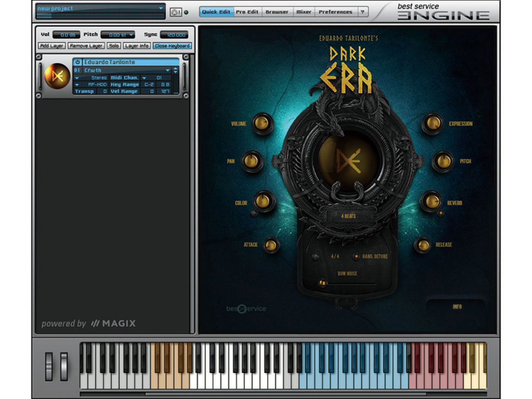Switch to Pro Edit tab
Screen dimensions: 532x399
click(x=247, y=12)
